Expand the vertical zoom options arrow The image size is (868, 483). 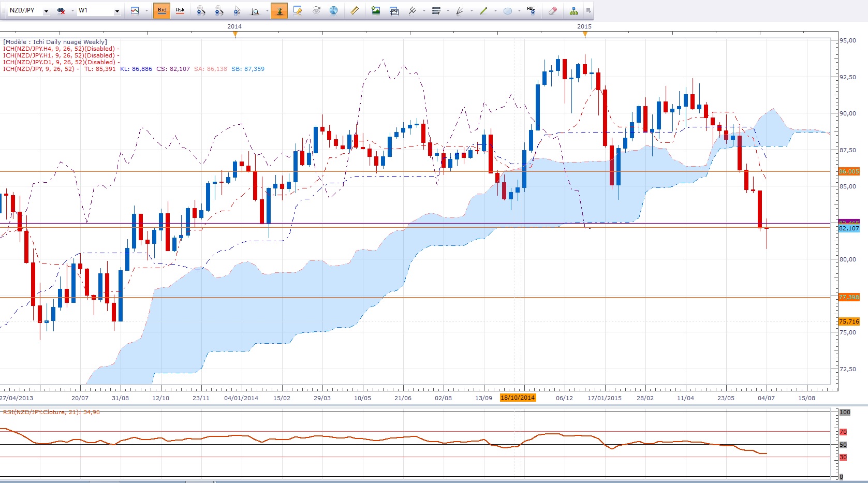(x=267, y=10)
